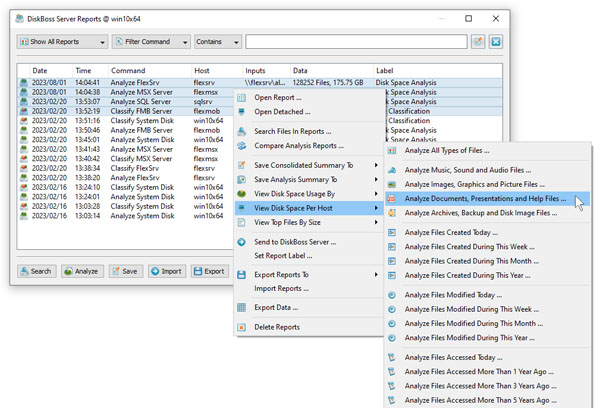Select the 13:24:10 Classify System Disk row
Screen dimensions: 600x408
[126, 187]
